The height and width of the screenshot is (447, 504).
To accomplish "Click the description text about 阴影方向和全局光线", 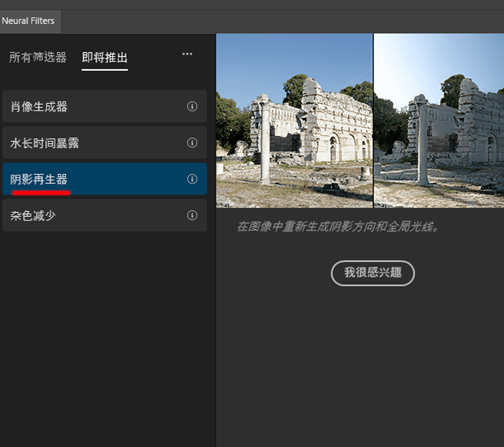I will (338, 227).
